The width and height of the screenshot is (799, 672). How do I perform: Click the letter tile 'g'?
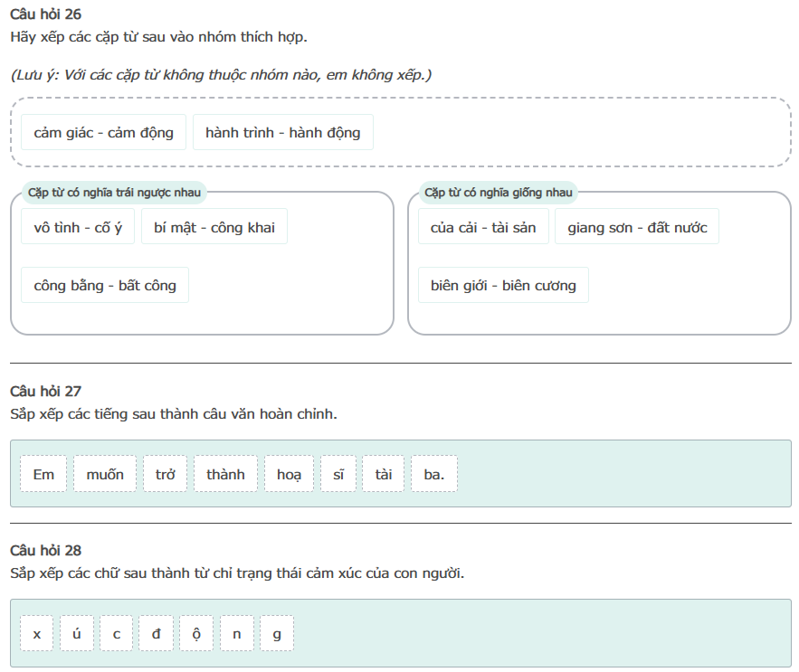[277, 634]
